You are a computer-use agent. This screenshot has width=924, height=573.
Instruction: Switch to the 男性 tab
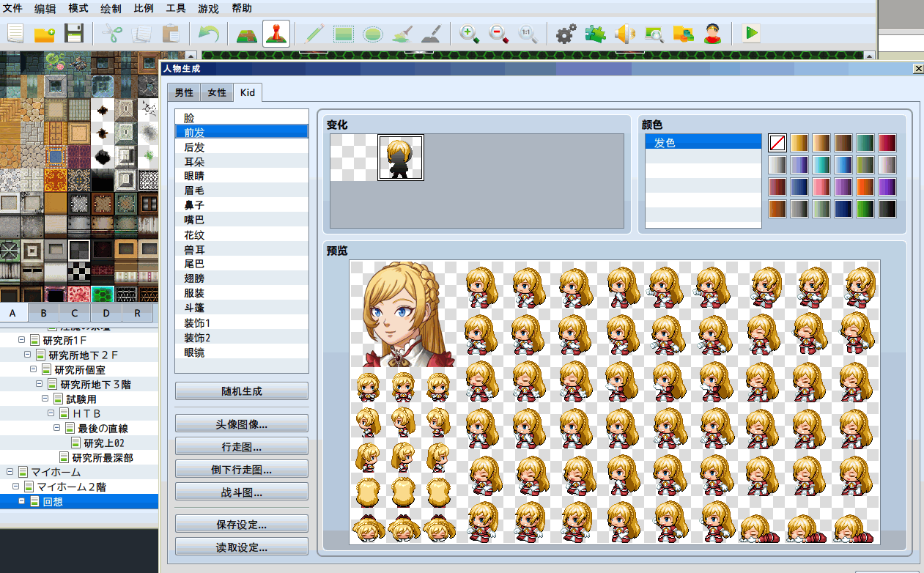click(x=184, y=92)
